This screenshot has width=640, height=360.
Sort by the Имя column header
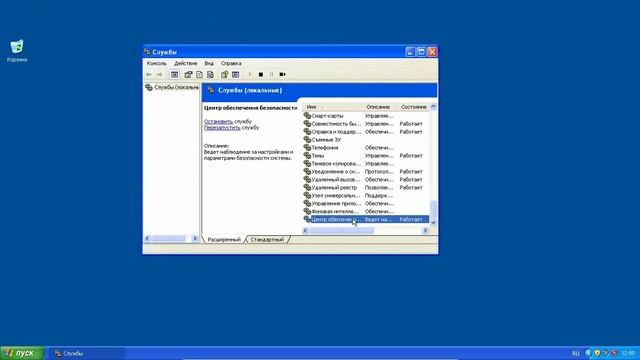click(331, 107)
